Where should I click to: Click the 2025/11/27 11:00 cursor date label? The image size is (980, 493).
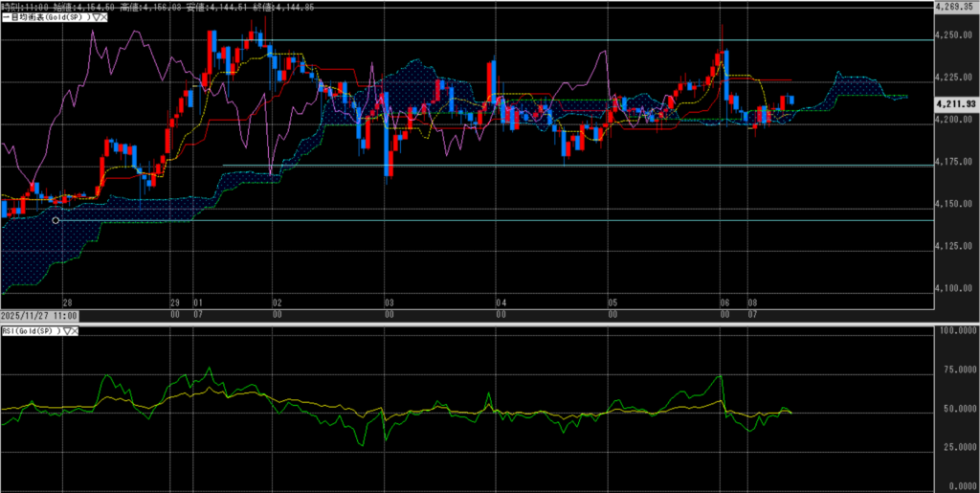point(38,314)
